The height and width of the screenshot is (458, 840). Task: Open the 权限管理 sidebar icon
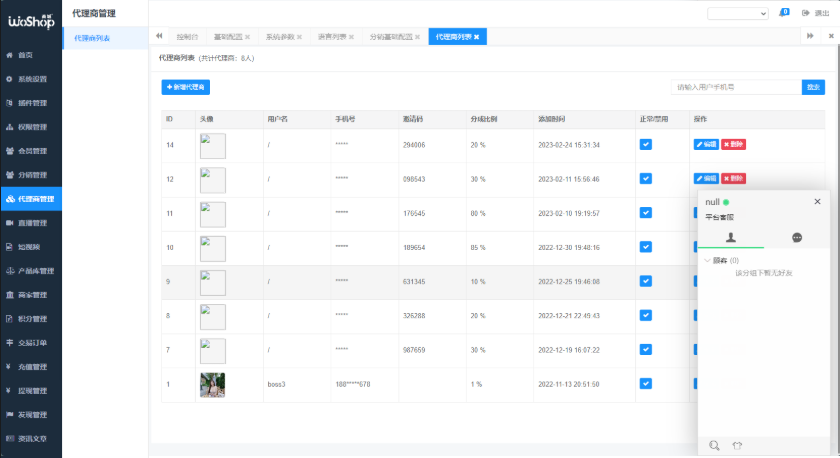[9, 127]
